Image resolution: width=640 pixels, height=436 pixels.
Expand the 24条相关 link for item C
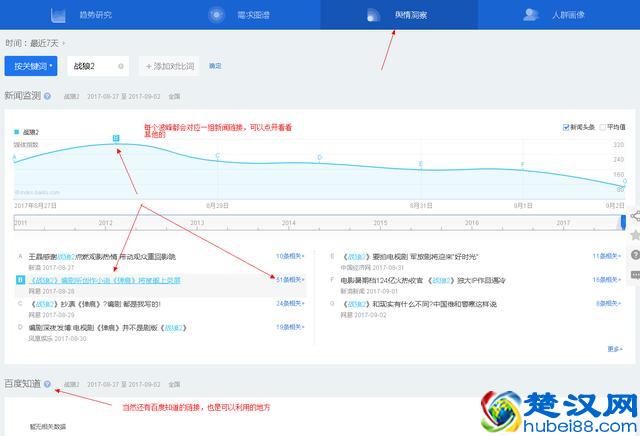290,303
